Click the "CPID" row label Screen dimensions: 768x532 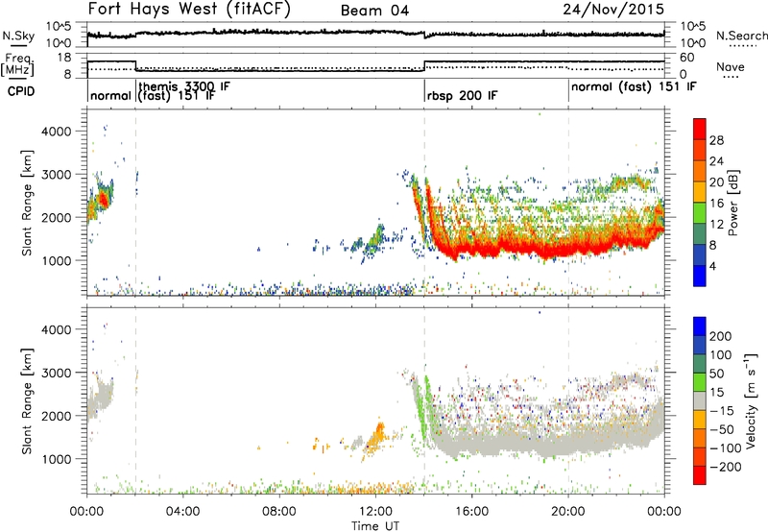click(x=21, y=91)
